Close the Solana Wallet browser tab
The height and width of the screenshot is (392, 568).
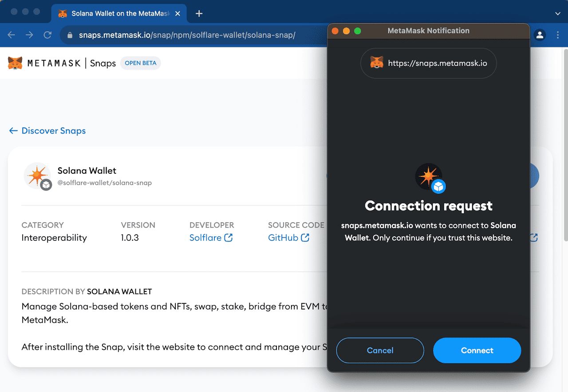[x=178, y=14]
